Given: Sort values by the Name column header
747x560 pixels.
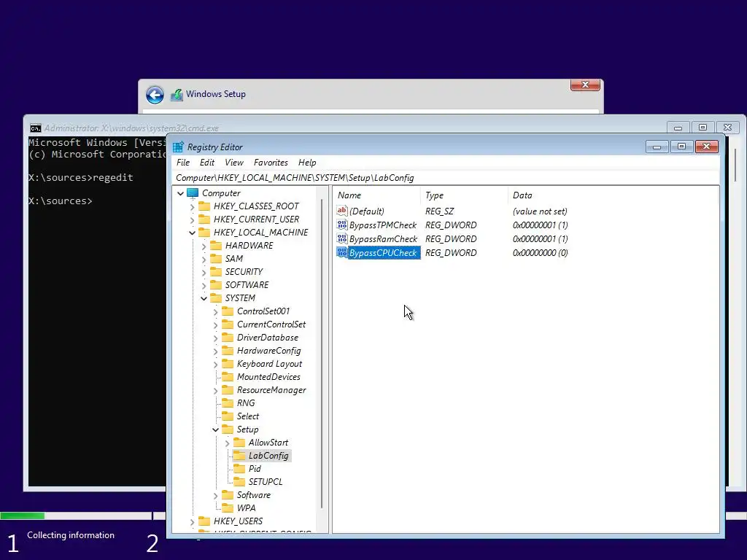Looking at the screenshot, I should [x=377, y=195].
